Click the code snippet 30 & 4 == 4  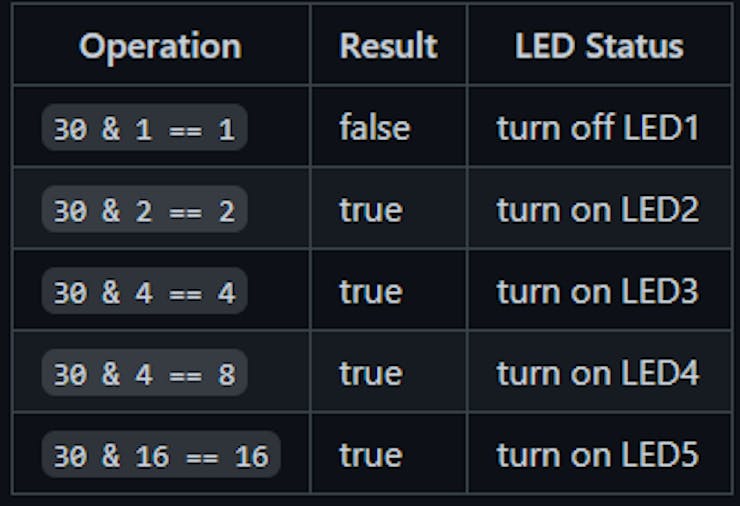tap(144, 292)
